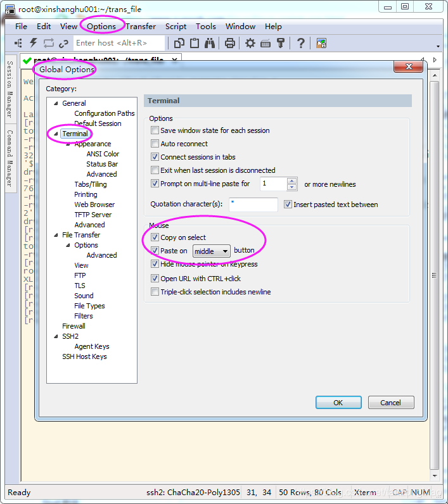Image resolution: width=448 pixels, height=504 pixels.
Task: Collapse the Terminal tree node
Action: tap(56, 134)
